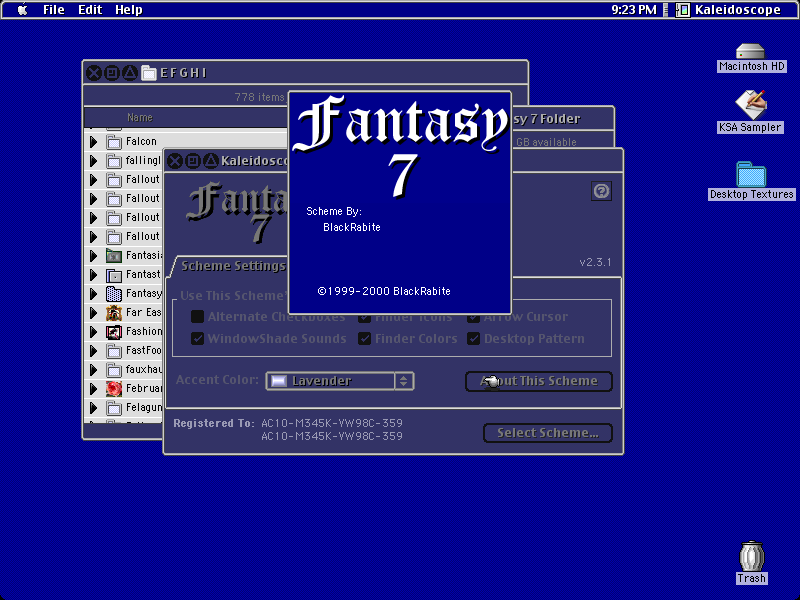Click the 778 items count text
The width and height of the screenshot is (800, 600).
pos(259,97)
